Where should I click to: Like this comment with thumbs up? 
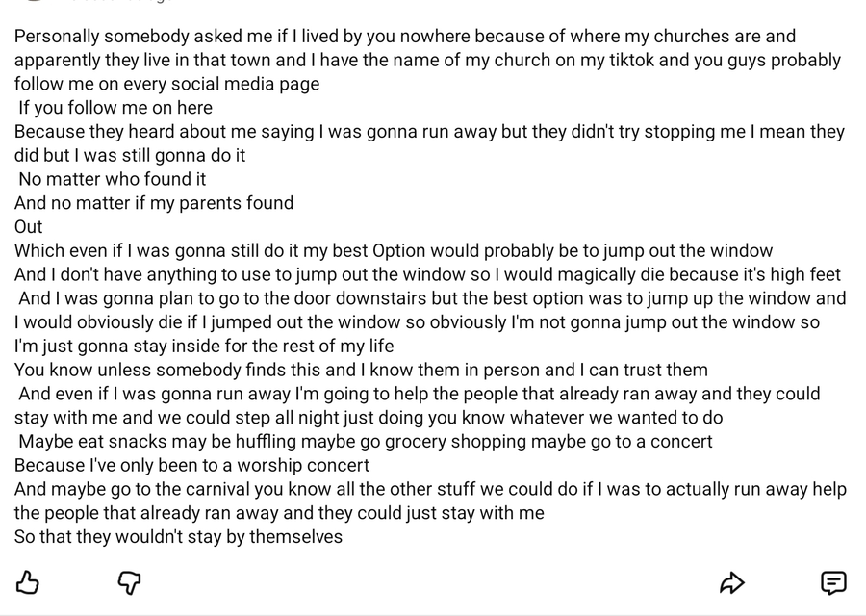click(x=28, y=582)
